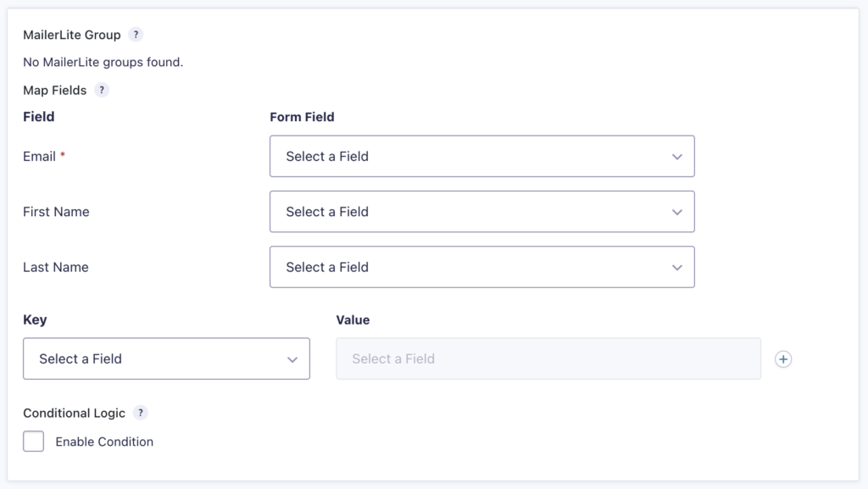The height and width of the screenshot is (489, 868).
Task: Click the Value field placeholder box
Action: coord(548,358)
